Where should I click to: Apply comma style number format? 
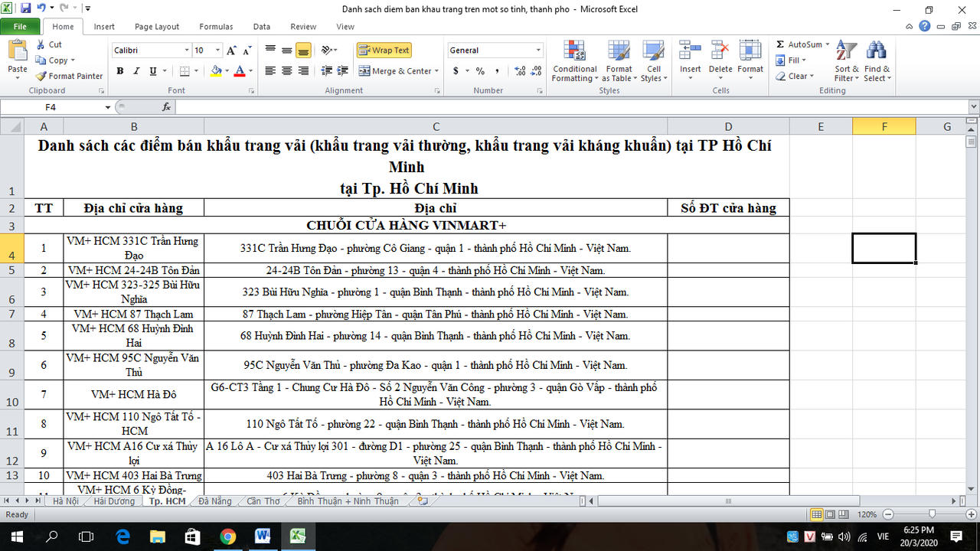click(497, 71)
